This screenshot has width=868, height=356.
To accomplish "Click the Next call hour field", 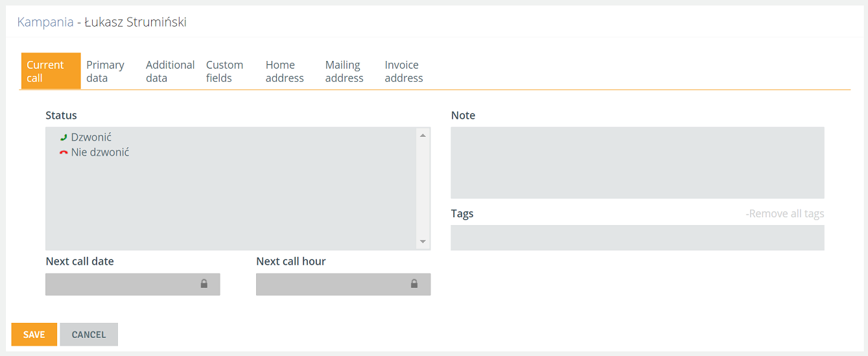I will [x=344, y=284].
